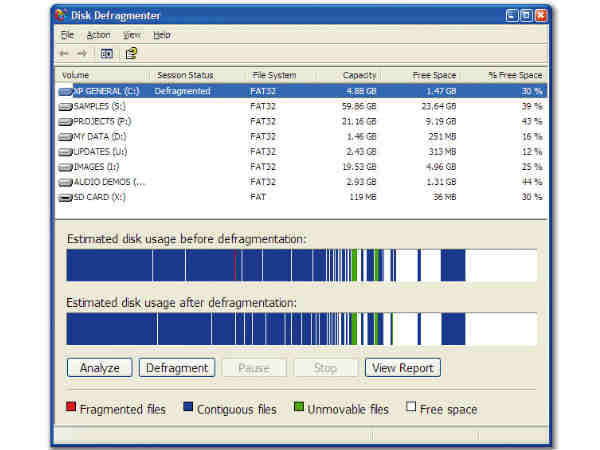Select the SAMPLES (S:) drive icon
This screenshot has height=450, width=600.
(x=65, y=106)
